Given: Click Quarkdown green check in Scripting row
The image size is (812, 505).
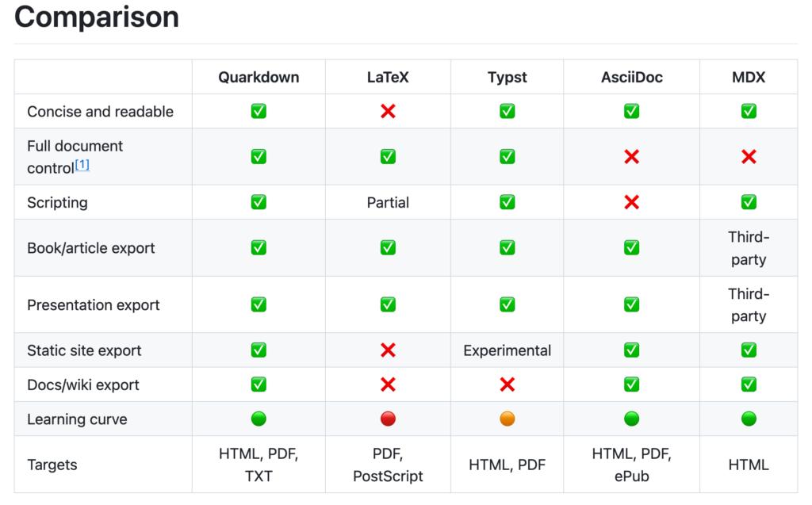Looking at the screenshot, I should (x=259, y=202).
